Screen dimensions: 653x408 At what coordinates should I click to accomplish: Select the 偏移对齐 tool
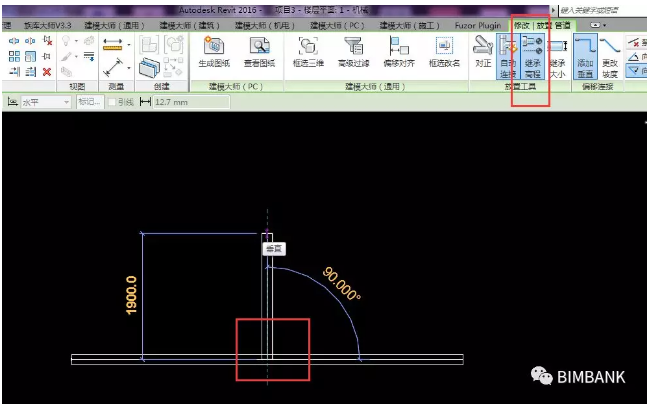[399, 52]
